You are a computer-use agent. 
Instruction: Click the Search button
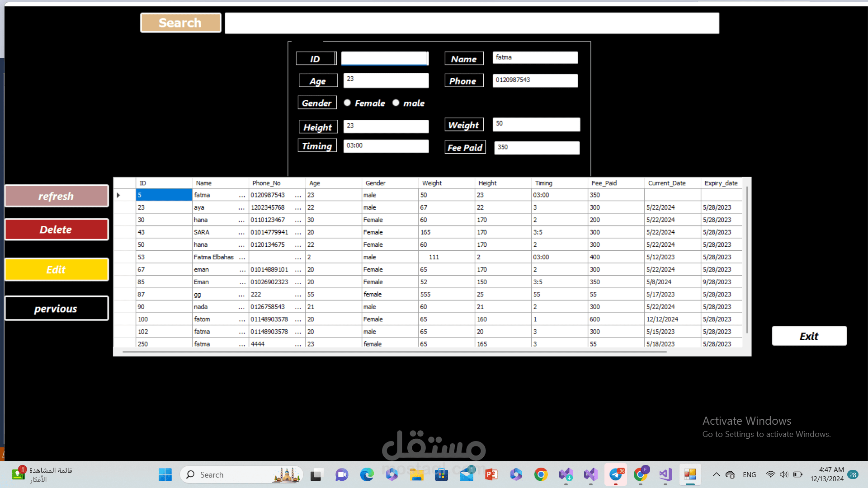click(x=181, y=23)
